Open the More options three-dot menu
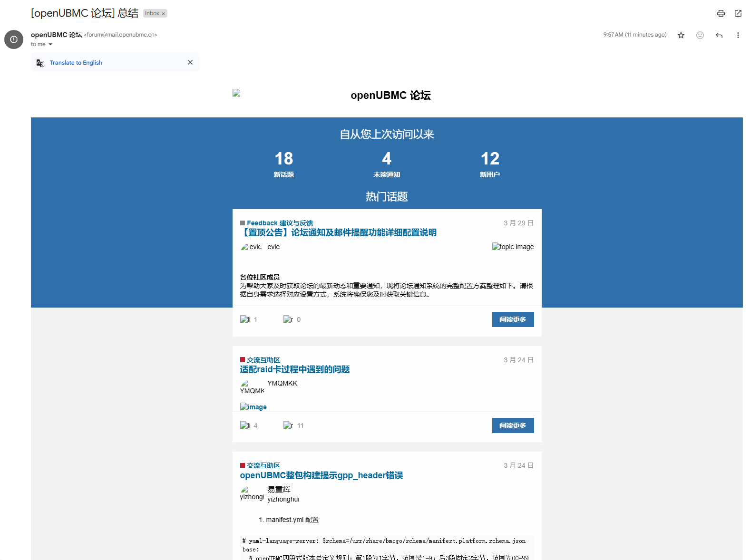The image size is (750, 560). coord(738,35)
